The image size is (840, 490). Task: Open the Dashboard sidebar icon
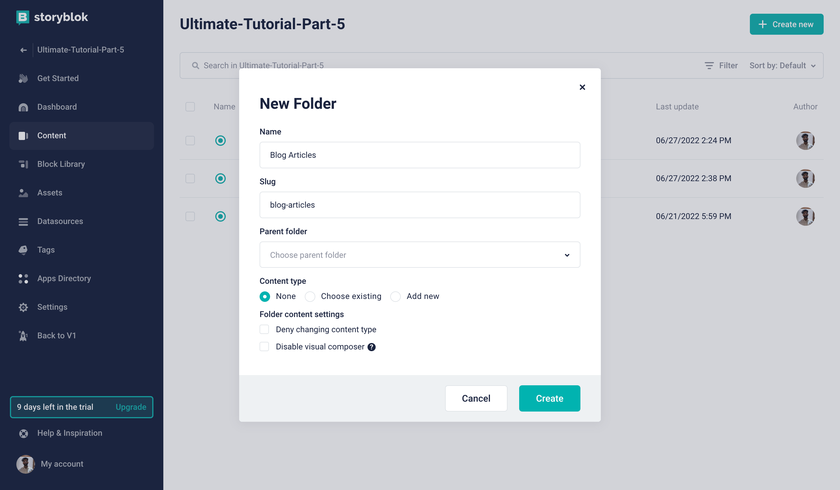[x=23, y=107]
